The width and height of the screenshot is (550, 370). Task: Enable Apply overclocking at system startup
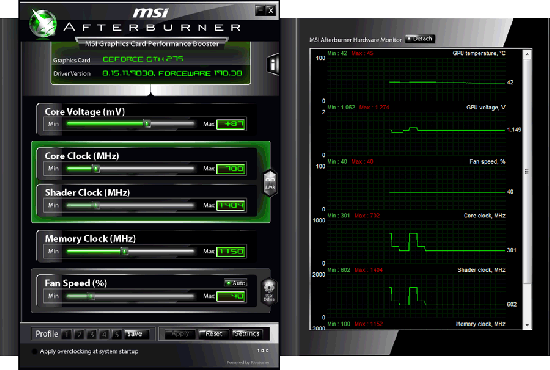pyautogui.click(x=34, y=351)
